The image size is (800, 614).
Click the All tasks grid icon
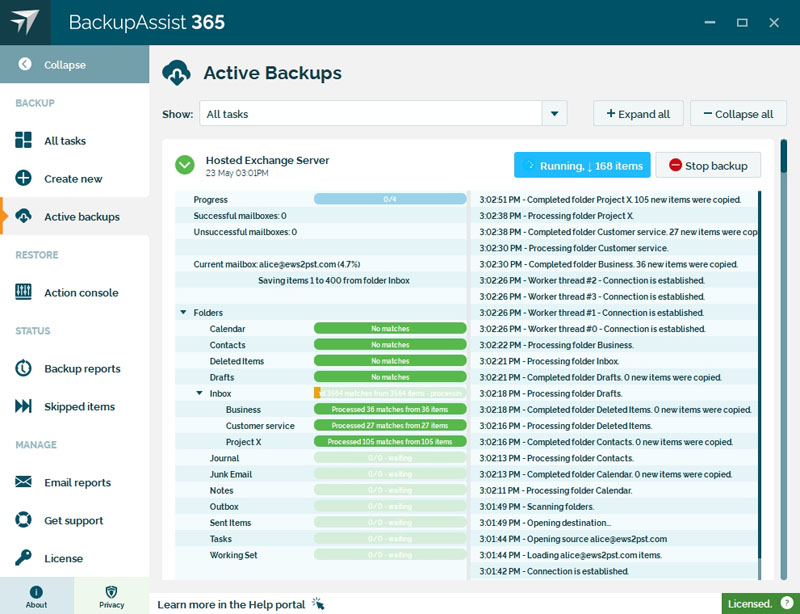point(23,140)
